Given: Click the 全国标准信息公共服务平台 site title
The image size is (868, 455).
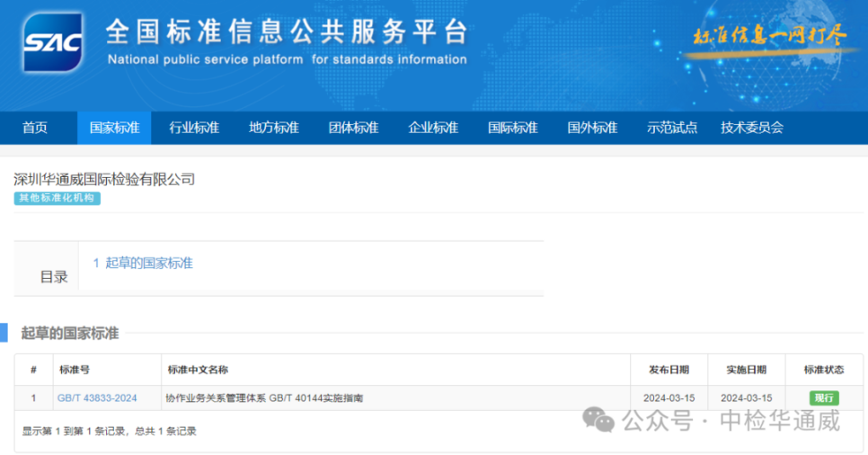Looking at the screenshot, I should click(287, 31).
